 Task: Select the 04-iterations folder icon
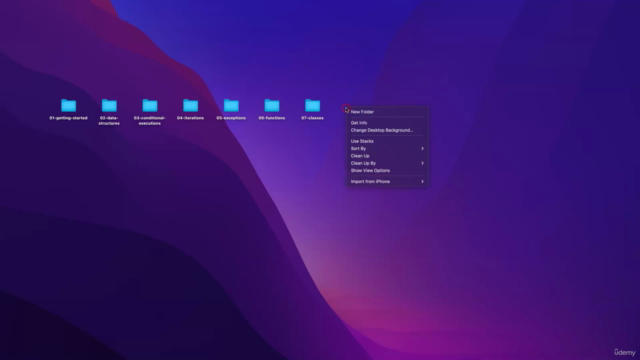pyautogui.click(x=191, y=105)
